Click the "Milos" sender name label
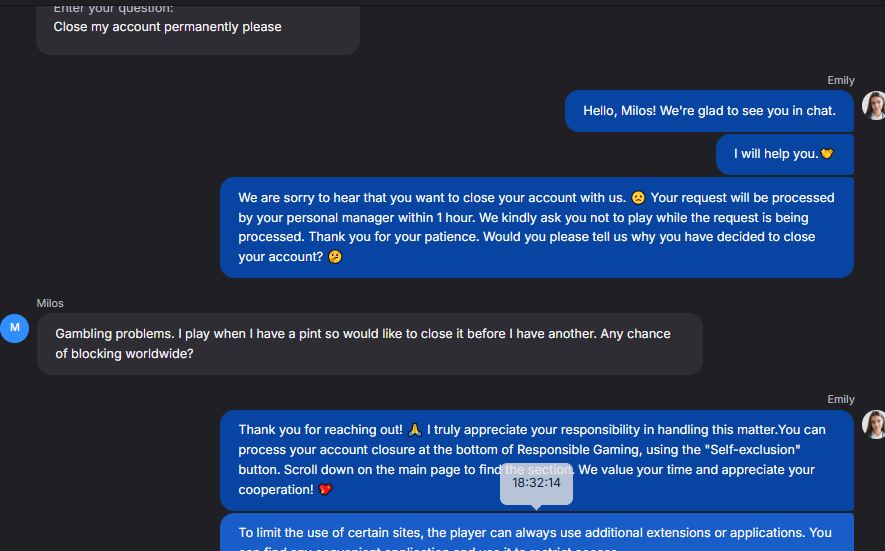885x551 pixels. pyautogui.click(x=50, y=303)
